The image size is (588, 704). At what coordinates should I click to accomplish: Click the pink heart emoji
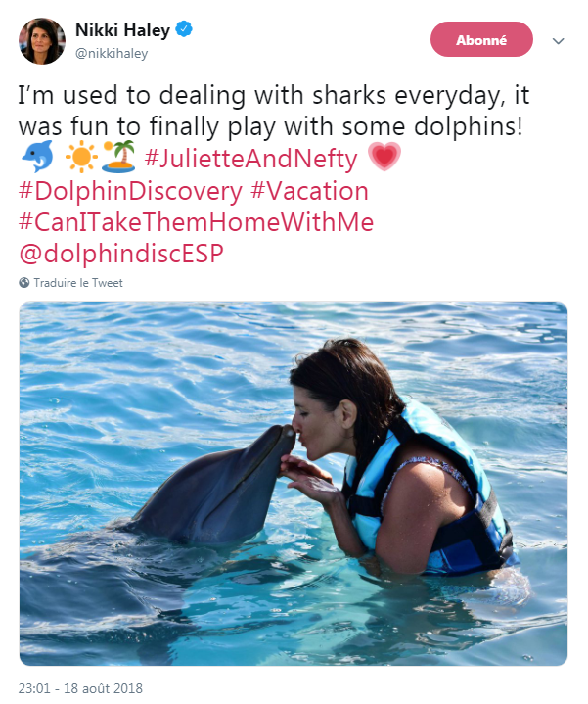click(x=383, y=158)
